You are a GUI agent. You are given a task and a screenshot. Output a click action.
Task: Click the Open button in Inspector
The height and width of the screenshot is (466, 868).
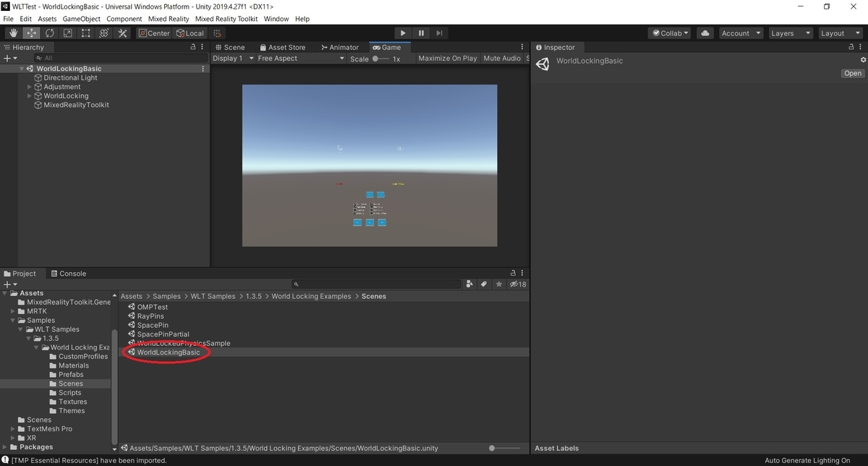[853, 73]
